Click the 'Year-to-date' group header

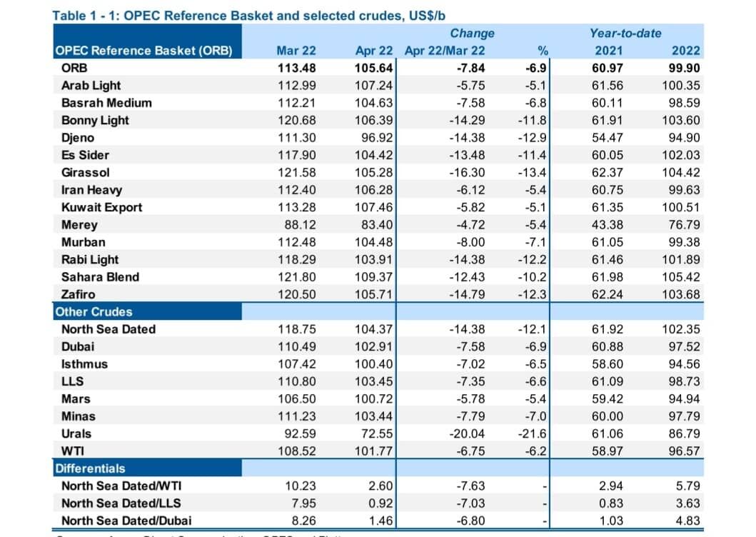[x=625, y=34]
